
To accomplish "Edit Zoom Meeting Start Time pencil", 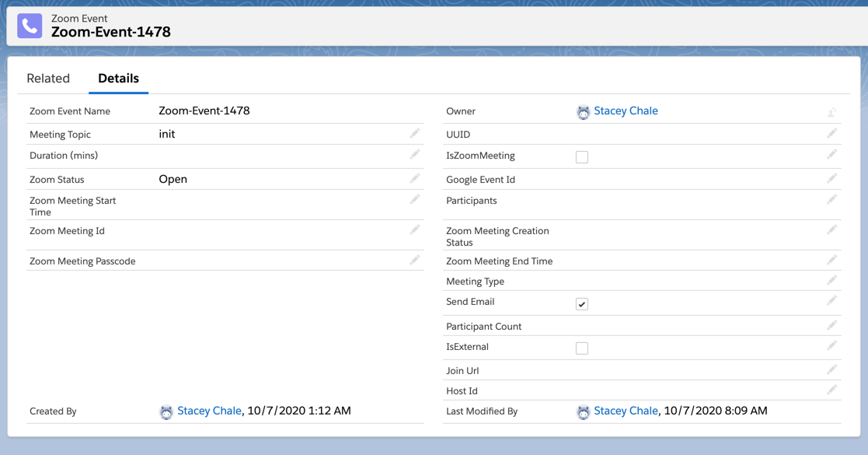I will pyautogui.click(x=415, y=200).
